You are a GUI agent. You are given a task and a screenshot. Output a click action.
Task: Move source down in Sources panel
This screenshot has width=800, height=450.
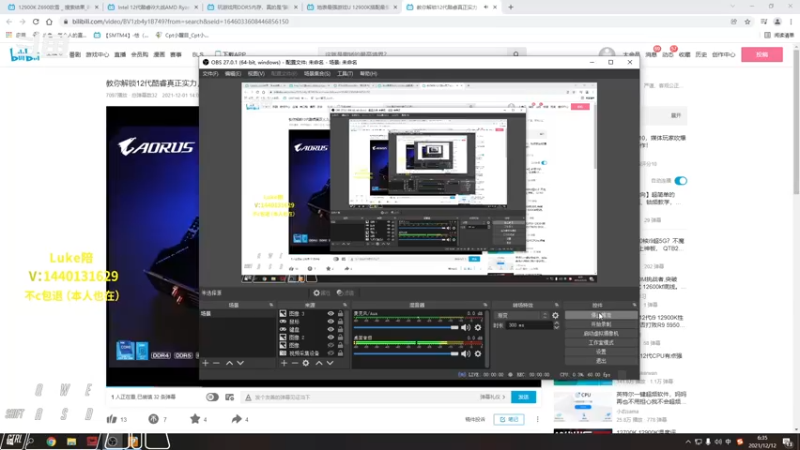(x=330, y=363)
